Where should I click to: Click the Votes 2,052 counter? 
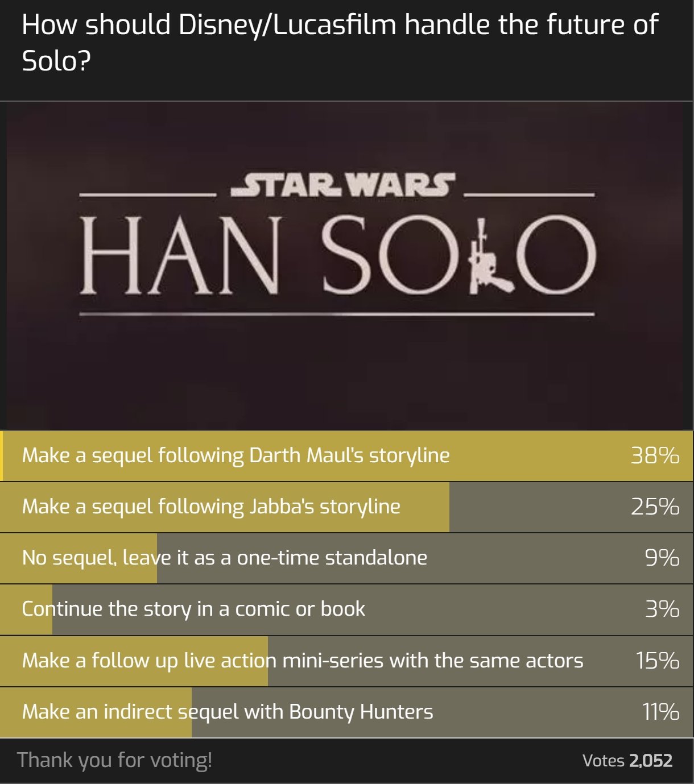pyautogui.click(x=627, y=761)
